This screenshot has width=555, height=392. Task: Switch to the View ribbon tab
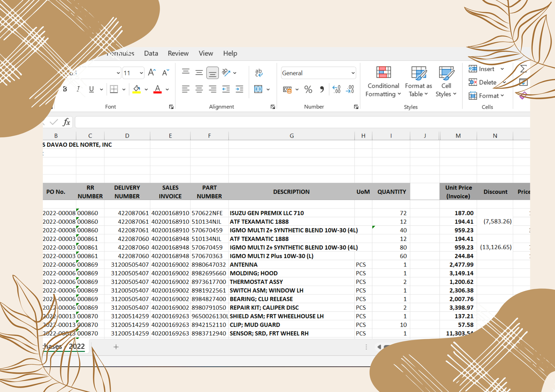point(206,53)
